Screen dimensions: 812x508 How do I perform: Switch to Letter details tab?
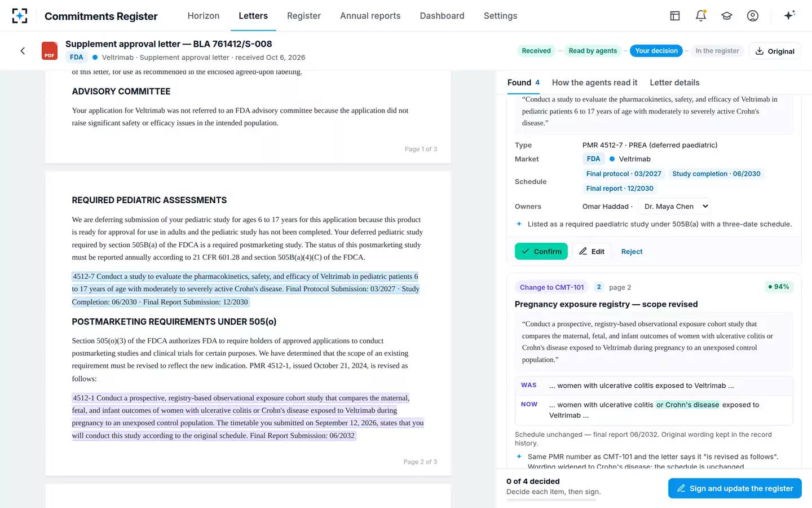point(674,82)
